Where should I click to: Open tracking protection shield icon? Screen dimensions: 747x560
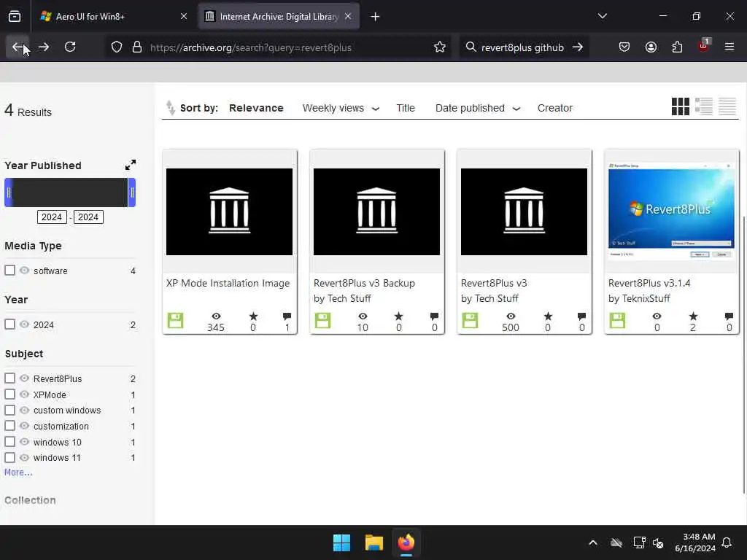coord(117,47)
